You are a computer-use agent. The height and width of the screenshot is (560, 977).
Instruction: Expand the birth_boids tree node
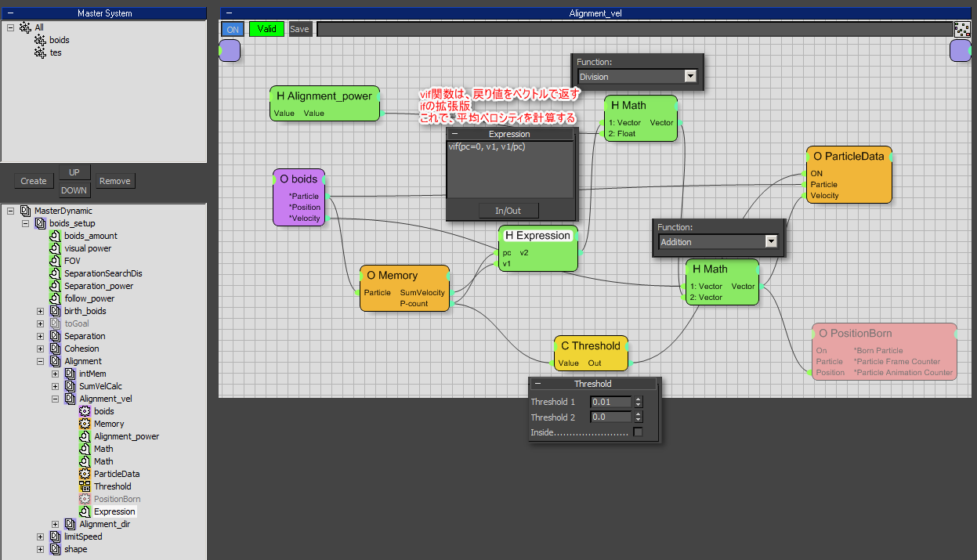point(41,311)
